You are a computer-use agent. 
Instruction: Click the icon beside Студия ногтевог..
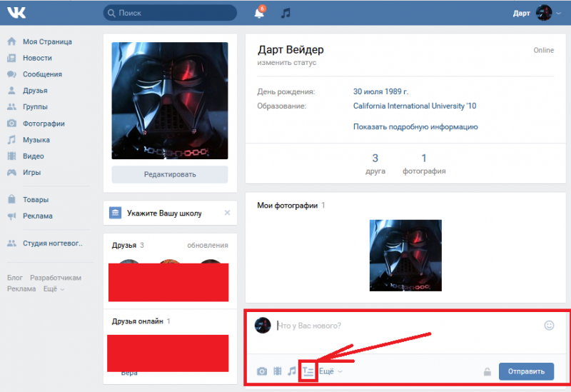[11, 243]
